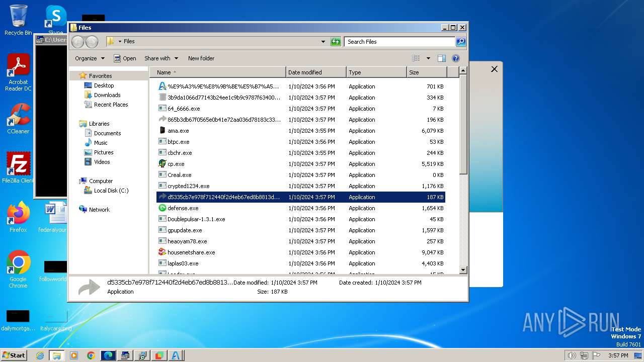Select Recent Places in Favorites
The width and height of the screenshot is (644, 362).
click(111, 105)
